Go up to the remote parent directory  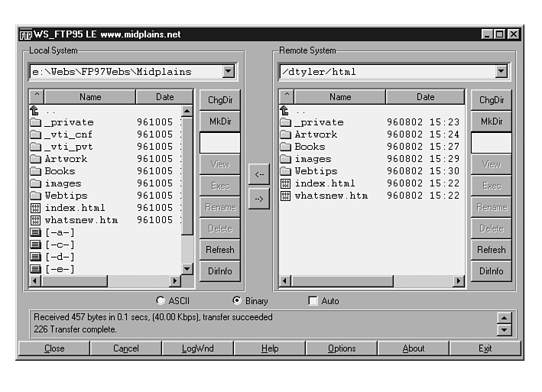click(x=285, y=110)
